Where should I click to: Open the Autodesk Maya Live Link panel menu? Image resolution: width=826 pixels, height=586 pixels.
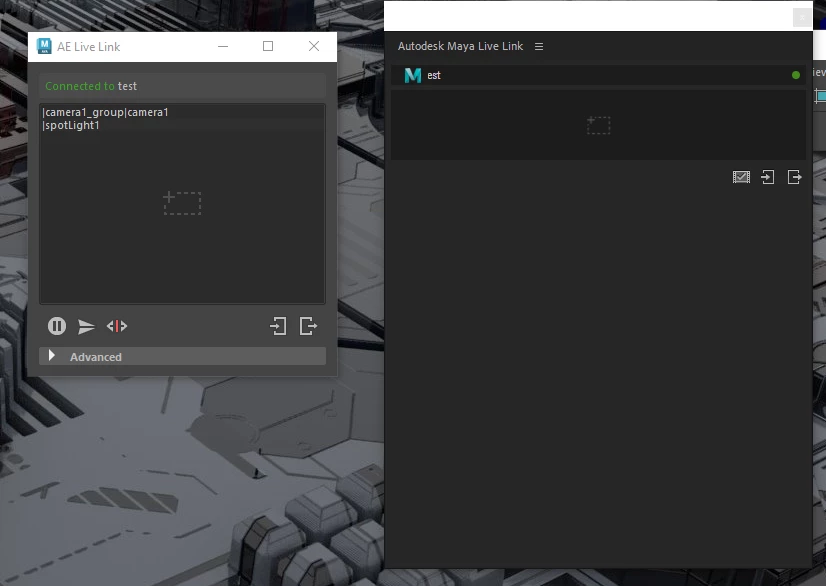539,46
